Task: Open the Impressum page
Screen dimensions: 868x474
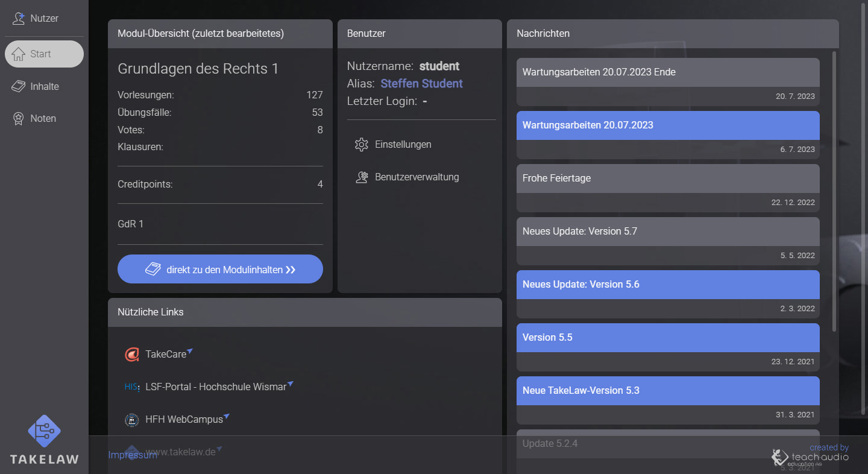Action: pyautogui.click(x=132, y=454)
